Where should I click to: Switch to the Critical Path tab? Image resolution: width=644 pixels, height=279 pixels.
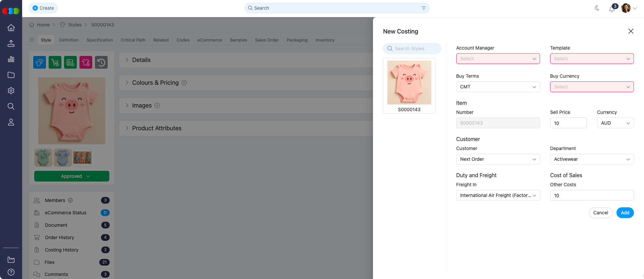click(133, 40)
